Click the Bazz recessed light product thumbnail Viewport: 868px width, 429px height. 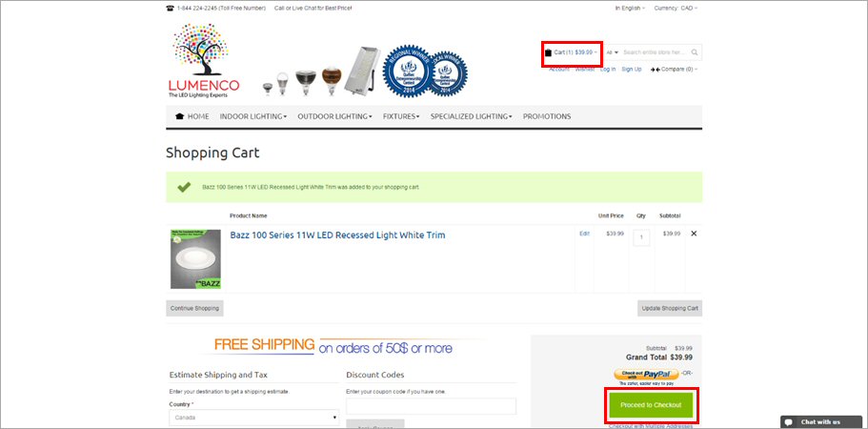pos(195,259)
